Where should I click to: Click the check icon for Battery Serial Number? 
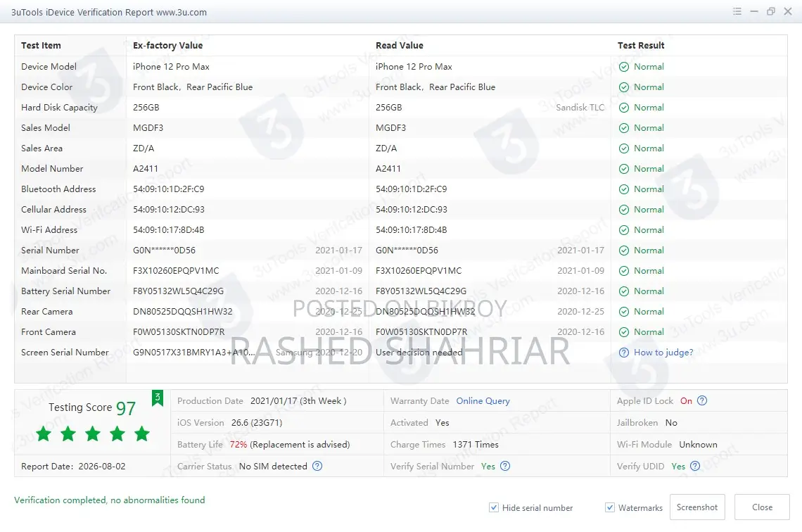(624, 291)
